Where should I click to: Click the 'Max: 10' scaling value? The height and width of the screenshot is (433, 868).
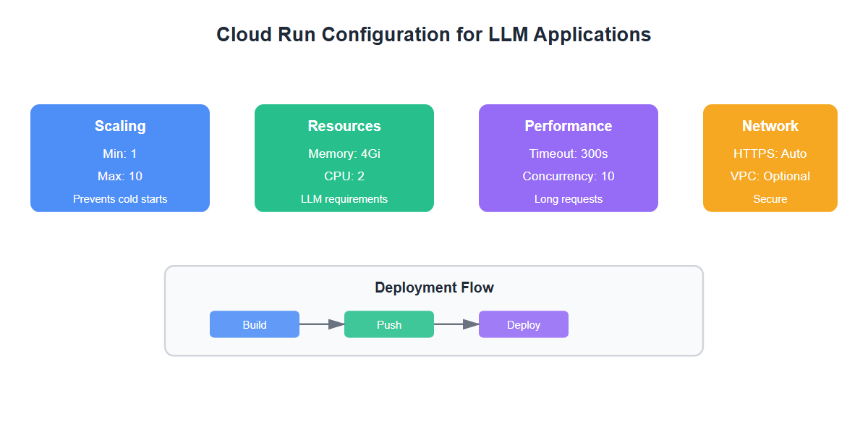(x=120, y=176)
